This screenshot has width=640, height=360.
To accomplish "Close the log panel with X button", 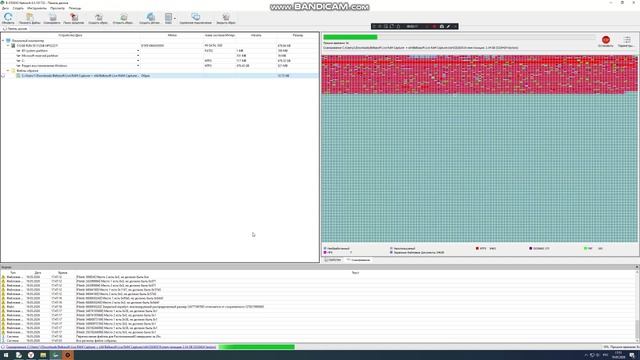I will [637, 267].
